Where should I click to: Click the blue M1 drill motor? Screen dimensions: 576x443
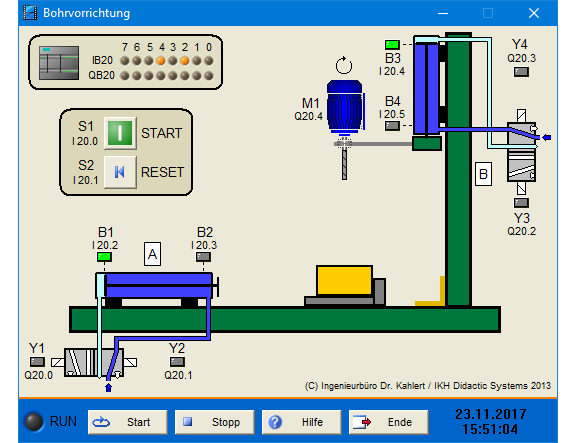point(345,107)
